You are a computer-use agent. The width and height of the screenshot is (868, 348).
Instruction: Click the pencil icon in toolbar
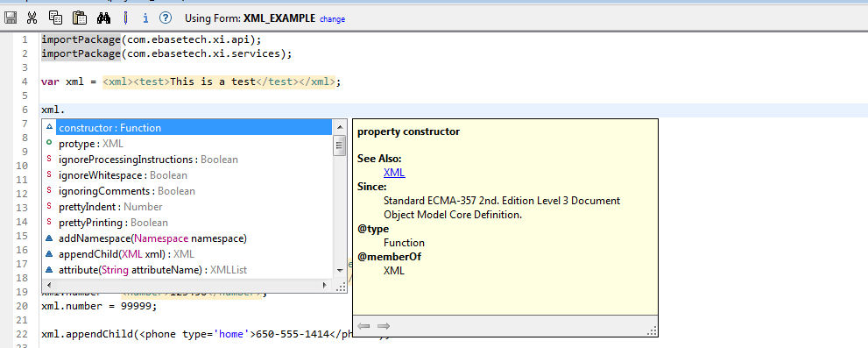(x=125, y=18)
